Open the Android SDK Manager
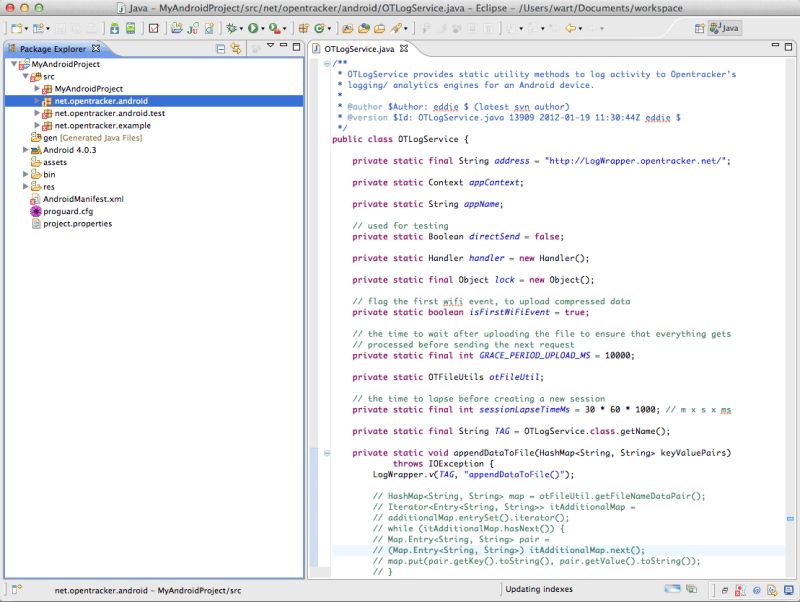This screenshot has height=602, width=800. (113, 31)
